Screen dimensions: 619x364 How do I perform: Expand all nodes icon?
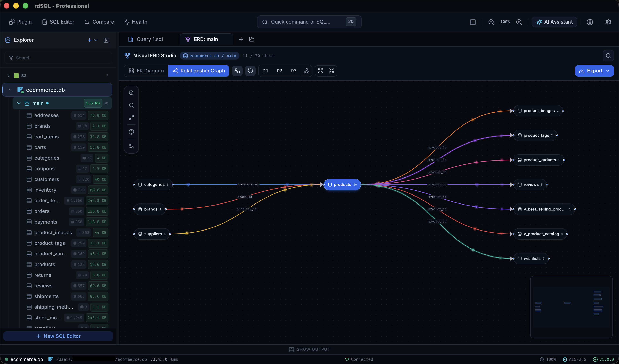tap(320, 71)
